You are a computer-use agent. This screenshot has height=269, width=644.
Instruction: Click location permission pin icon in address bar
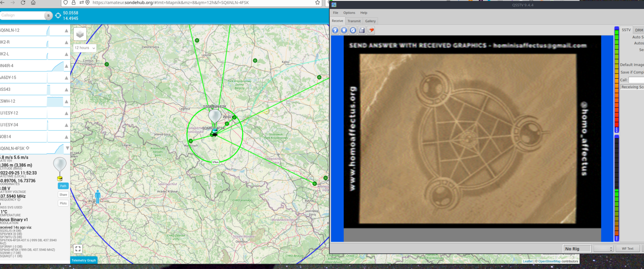pos(88,3)
